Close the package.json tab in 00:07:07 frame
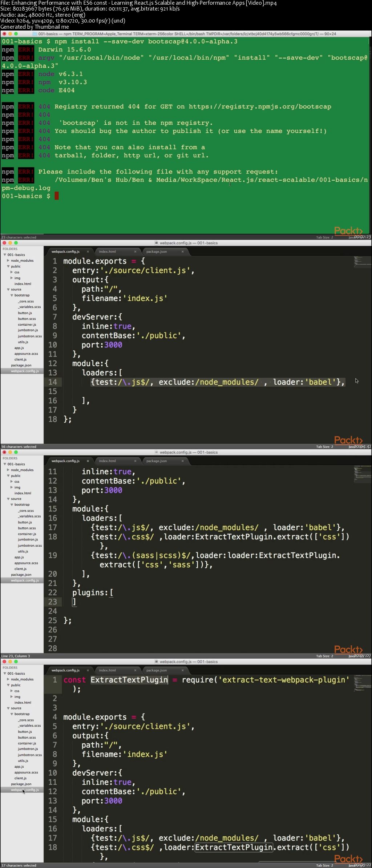The image size is (372, 868). pyautogui.click(x=182, y=461)
